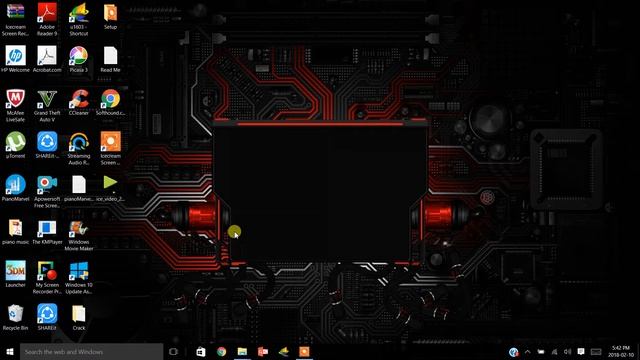Open the yellow u1603 taskbar icon
Screen dimensions: 640x360
[283, 351]
